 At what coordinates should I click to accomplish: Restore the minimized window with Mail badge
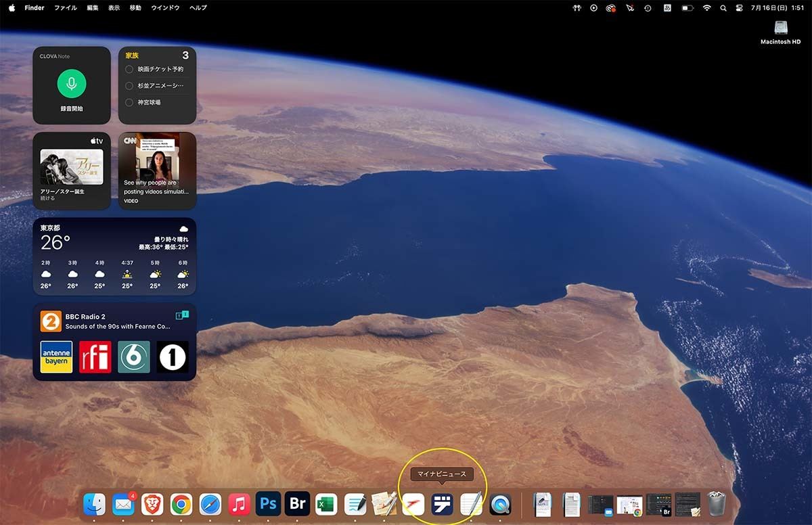click(600, 504)
